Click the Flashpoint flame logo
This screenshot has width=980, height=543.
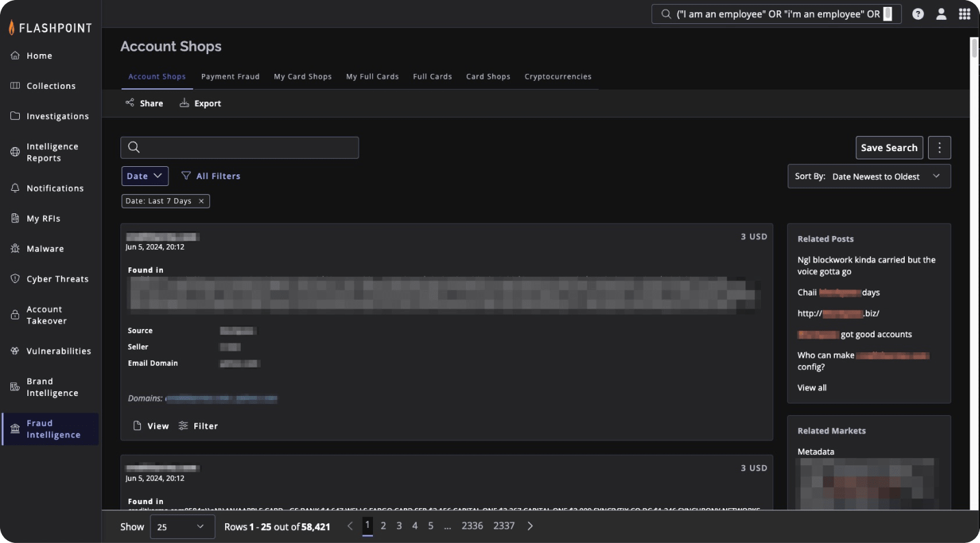click(12, 27)
